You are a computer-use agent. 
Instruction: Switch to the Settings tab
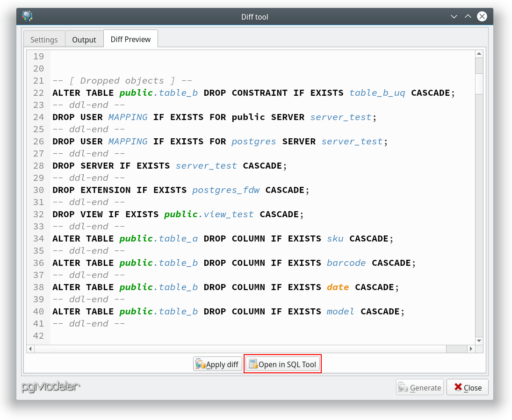click(44, 40)
